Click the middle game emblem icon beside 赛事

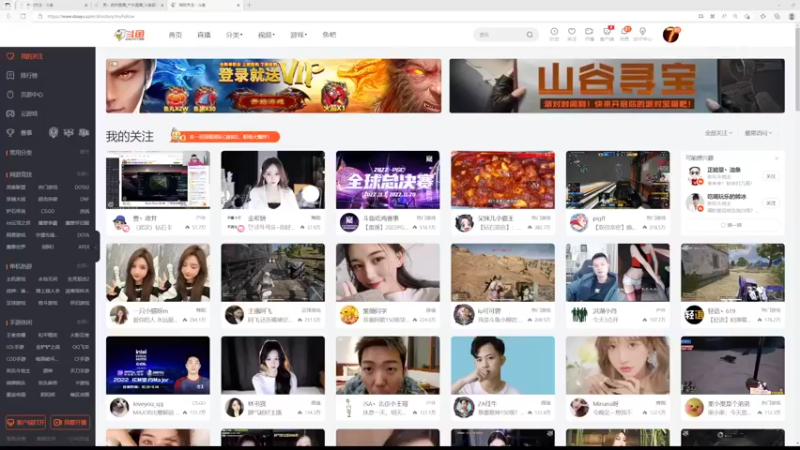coord(68,133)
